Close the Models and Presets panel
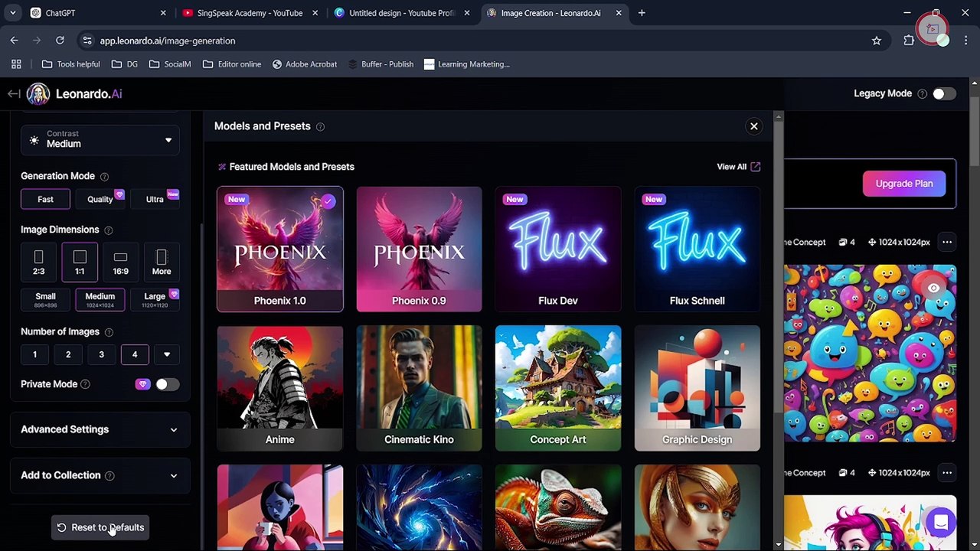 (754, 126)
